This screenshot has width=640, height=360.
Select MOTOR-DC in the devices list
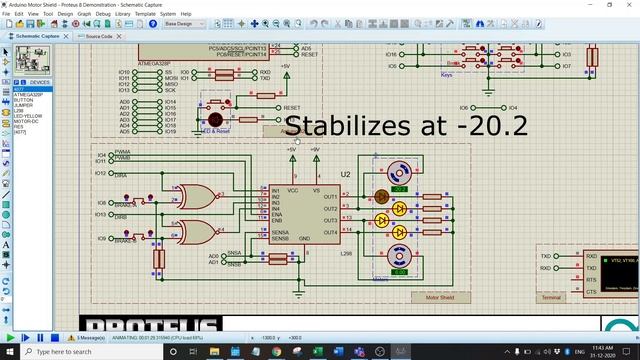[x=26, y=121]
